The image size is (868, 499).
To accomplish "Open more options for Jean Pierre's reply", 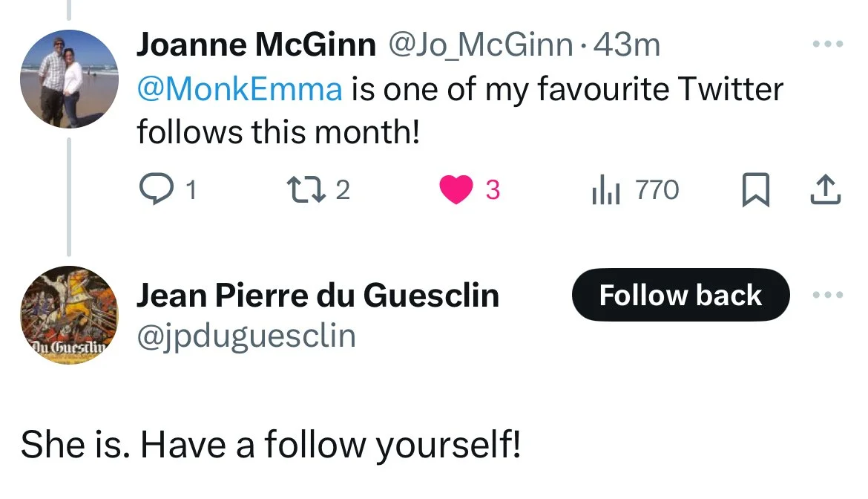I will [829, 296].
